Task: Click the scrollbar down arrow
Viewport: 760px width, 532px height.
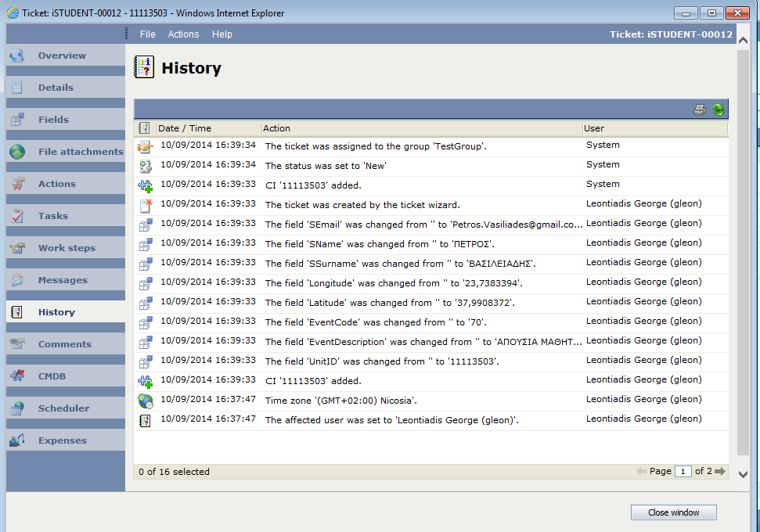Action: (x=743, y=474)
